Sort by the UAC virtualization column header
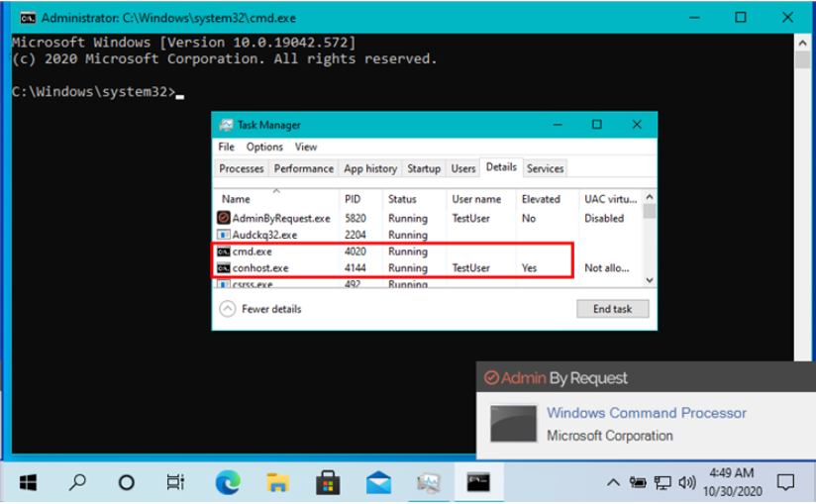This screenshot has height=504, width=816. 610,199
